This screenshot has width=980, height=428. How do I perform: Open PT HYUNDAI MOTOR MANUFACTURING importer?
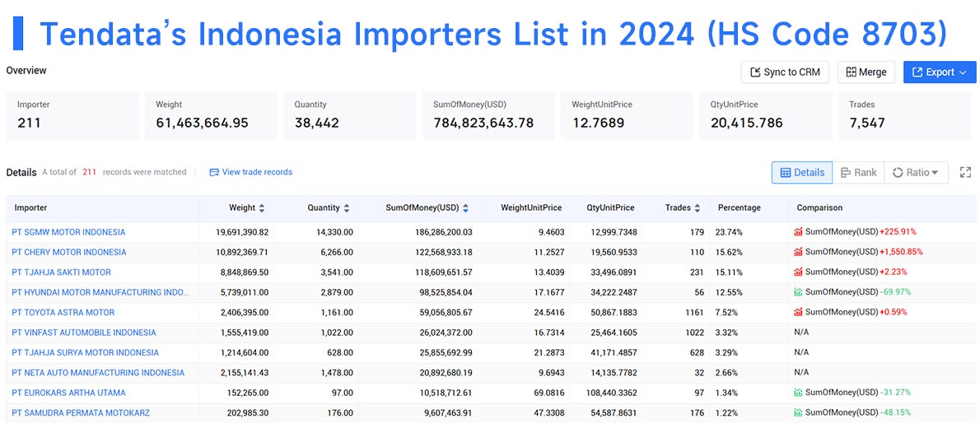pos(100,292)
